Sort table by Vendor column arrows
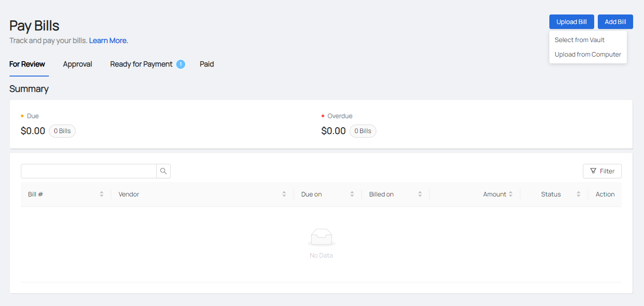This screenshot has height=306, width=644. [284, 194]
